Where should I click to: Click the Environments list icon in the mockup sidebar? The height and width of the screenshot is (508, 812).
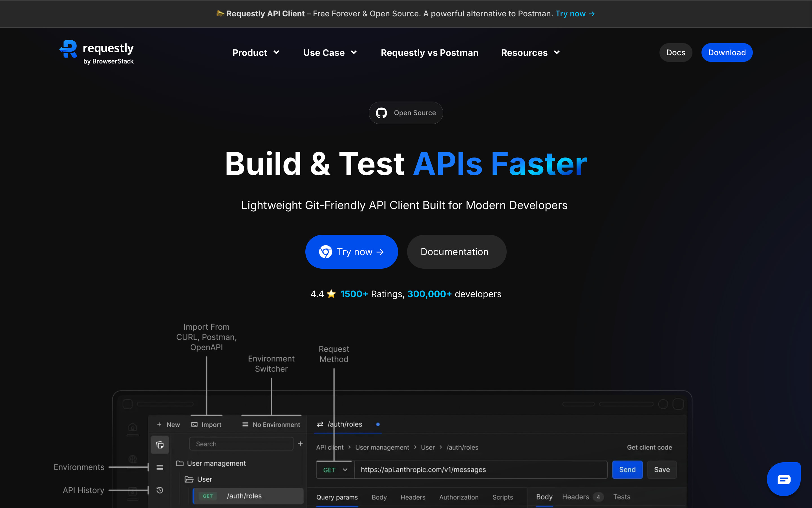pyautogui.click(x=160, y=467)
